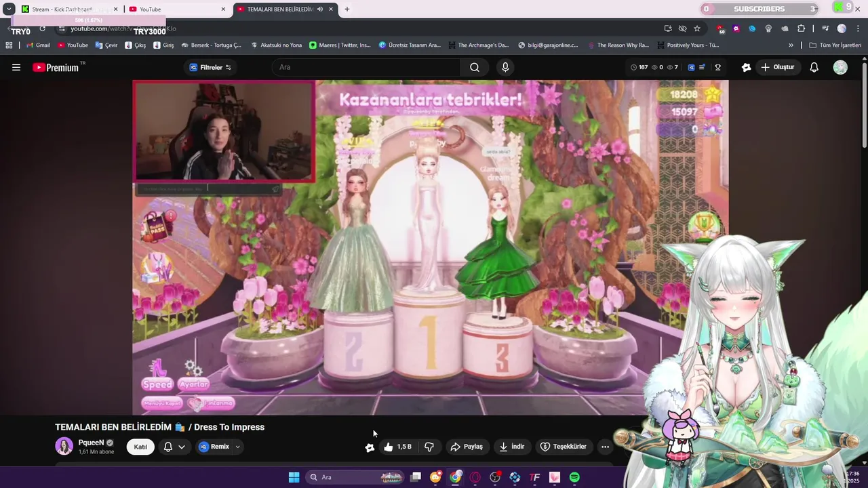Open YouTube notifications bell
This screenshot has height=488, width=868.
click(814, 67)
